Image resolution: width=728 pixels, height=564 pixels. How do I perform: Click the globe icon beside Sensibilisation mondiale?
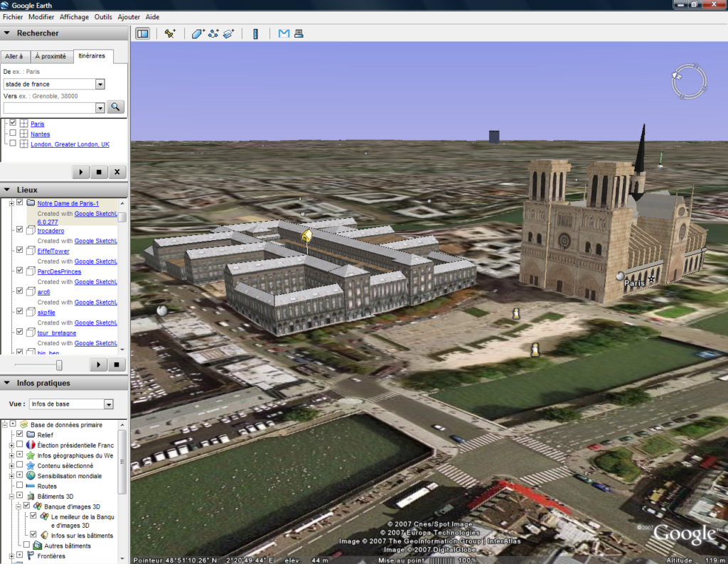31,475
